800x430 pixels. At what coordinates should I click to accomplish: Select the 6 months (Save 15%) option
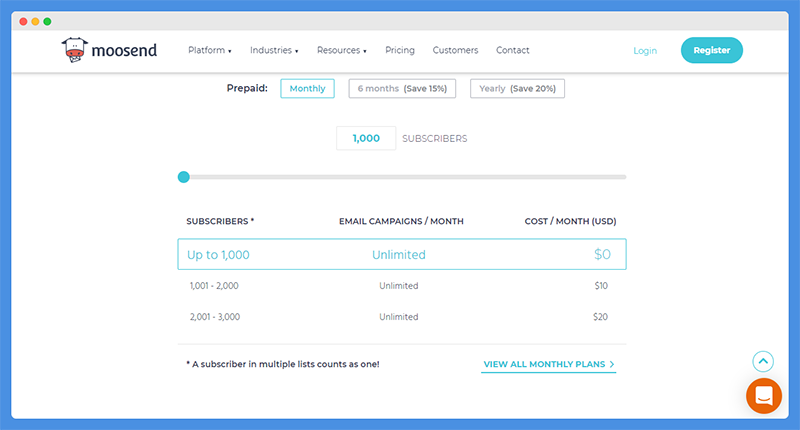[402, 88]
